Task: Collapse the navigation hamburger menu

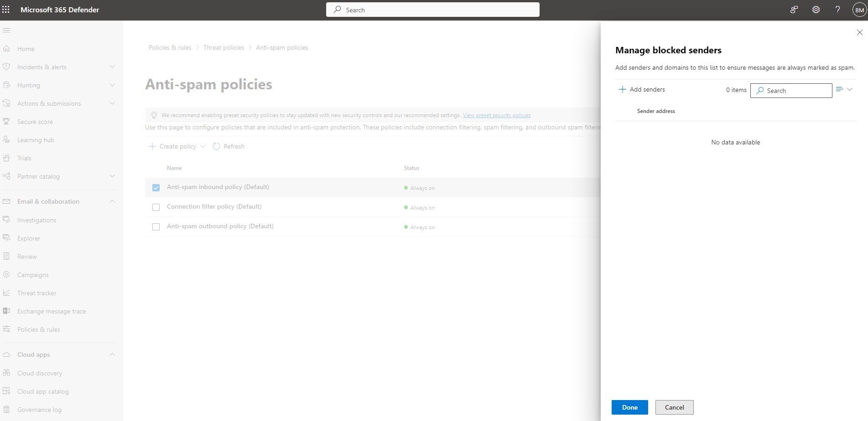Action: point(6,31)
